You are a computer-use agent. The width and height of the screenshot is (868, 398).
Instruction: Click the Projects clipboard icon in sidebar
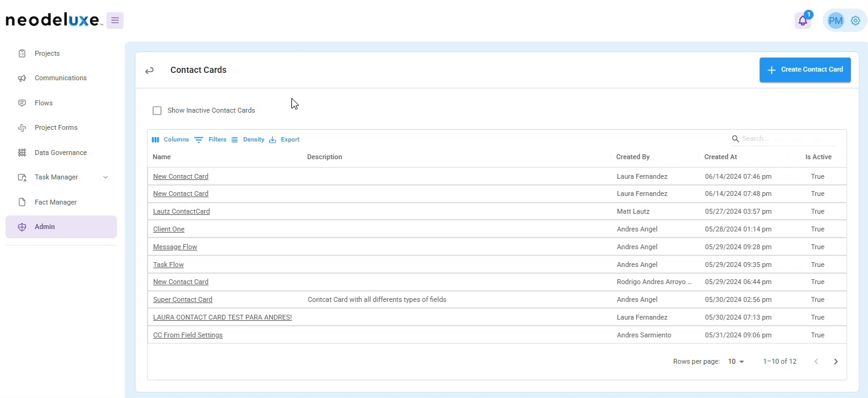click(x=22, y=53)
